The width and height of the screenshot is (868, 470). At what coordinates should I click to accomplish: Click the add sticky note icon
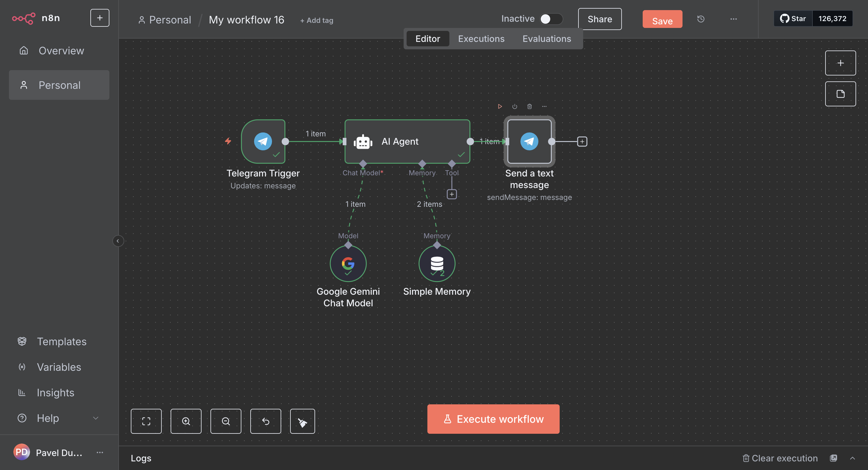click(840, 94)
